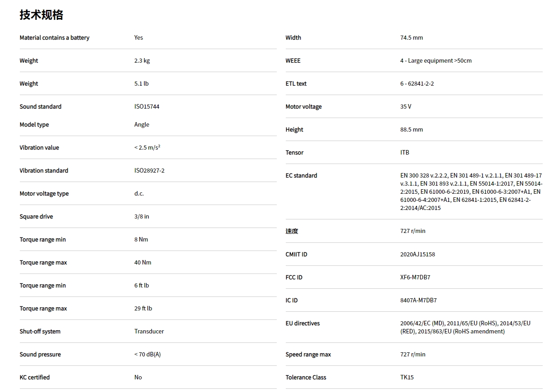This screenshot has height=392, width=554.
Task: Click the 5.1 lb weight value
Action: tap(142, 84)
